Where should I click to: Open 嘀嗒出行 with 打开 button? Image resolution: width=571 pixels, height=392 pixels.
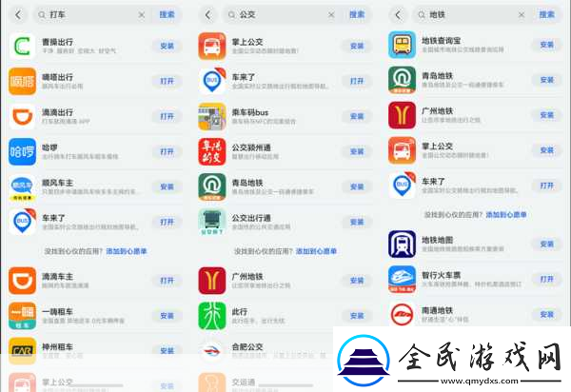coord(167,81)
